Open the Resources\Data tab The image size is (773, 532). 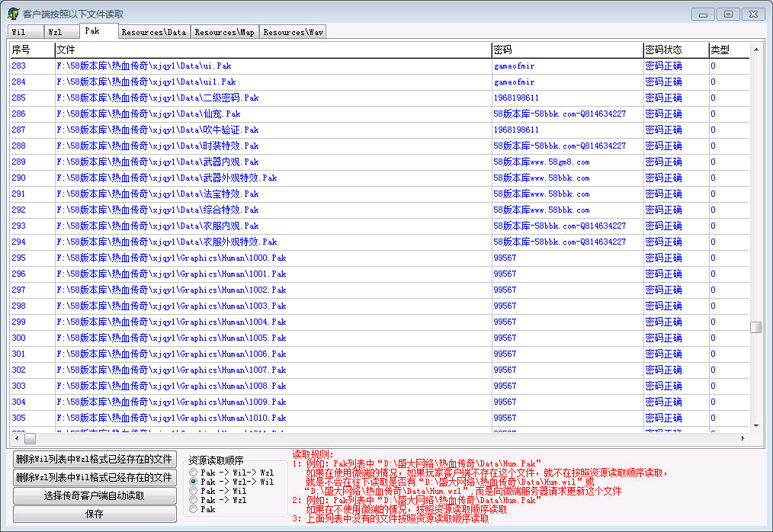(154, 32)
